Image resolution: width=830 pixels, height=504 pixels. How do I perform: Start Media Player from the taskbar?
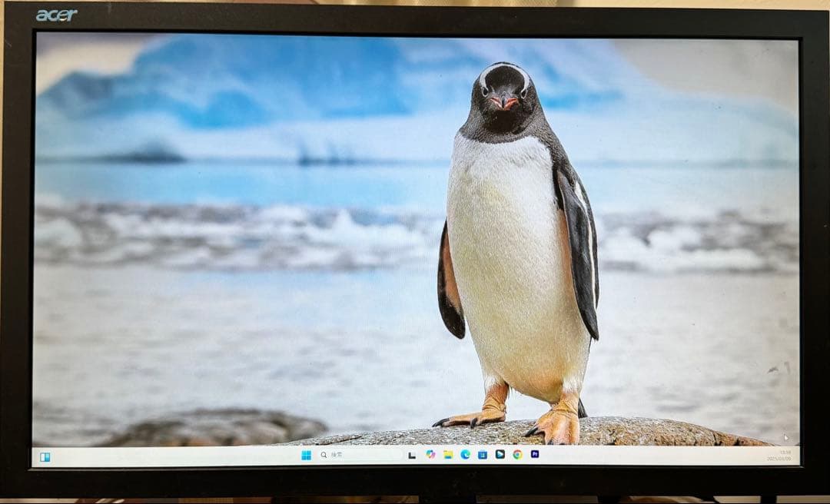click(500, 455)
